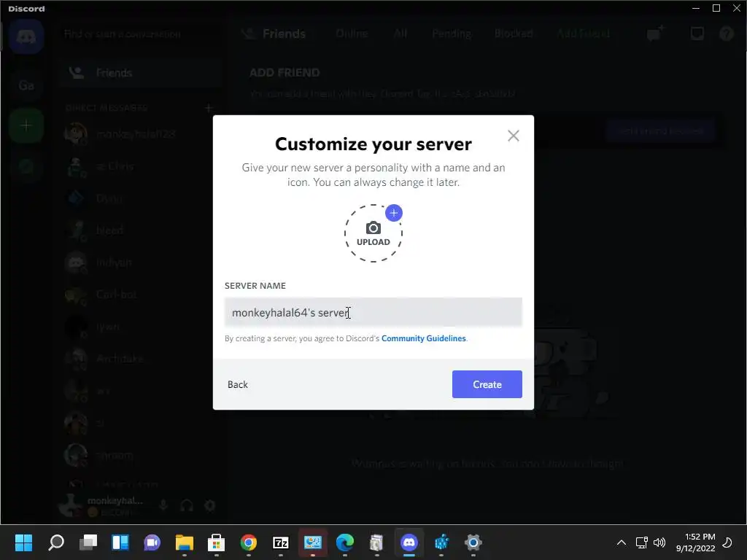The image size is (747, 560).
Task: Open the Settings gear on taskbar
Action: coord(473,542)
